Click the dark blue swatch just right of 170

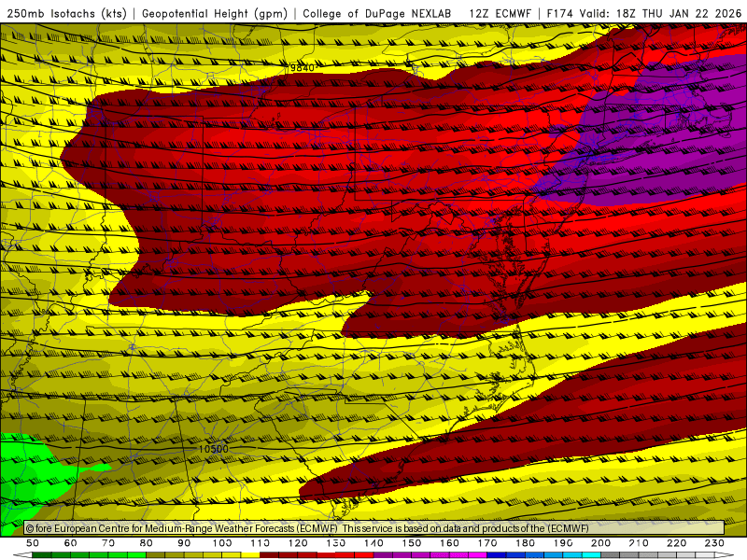(x=497, y=555)
